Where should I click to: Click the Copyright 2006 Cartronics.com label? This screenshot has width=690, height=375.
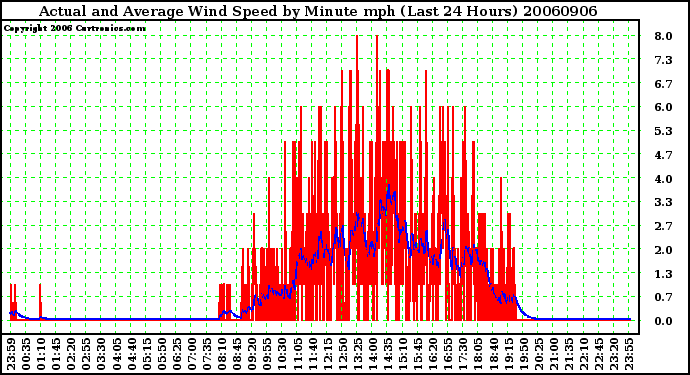pos(74,28)
